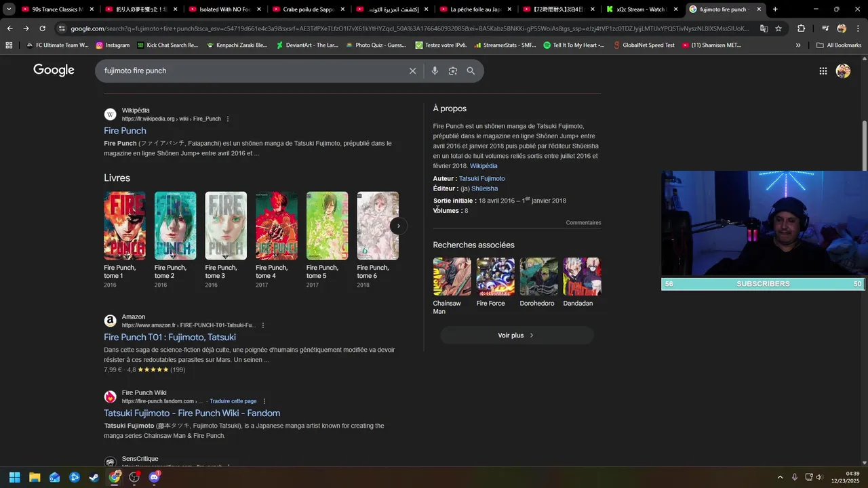Open Fire Punch tome 3 cover

pyautogui.click(x=226, y=226)
